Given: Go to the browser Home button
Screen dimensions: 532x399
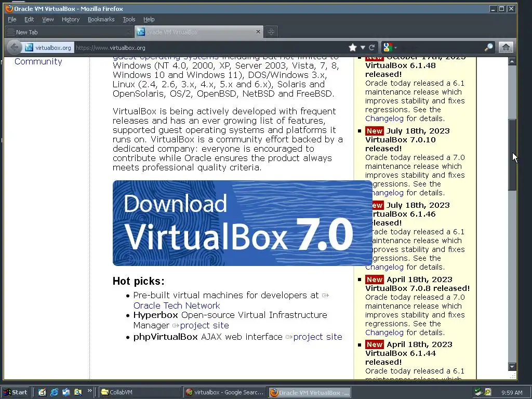Looking at the screenshot, I should click(x=506, y=47).
